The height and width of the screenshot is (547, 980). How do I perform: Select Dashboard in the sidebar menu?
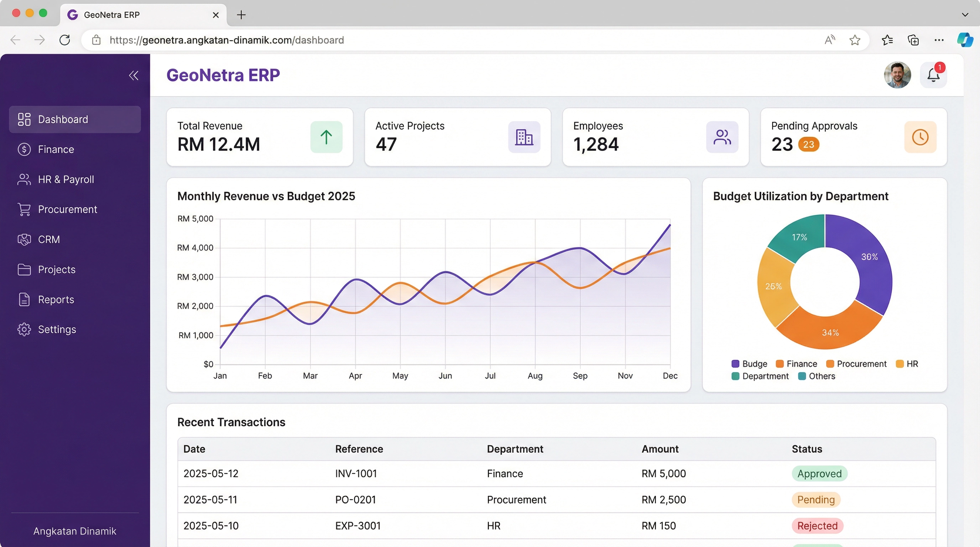click(x=63, y=119)
